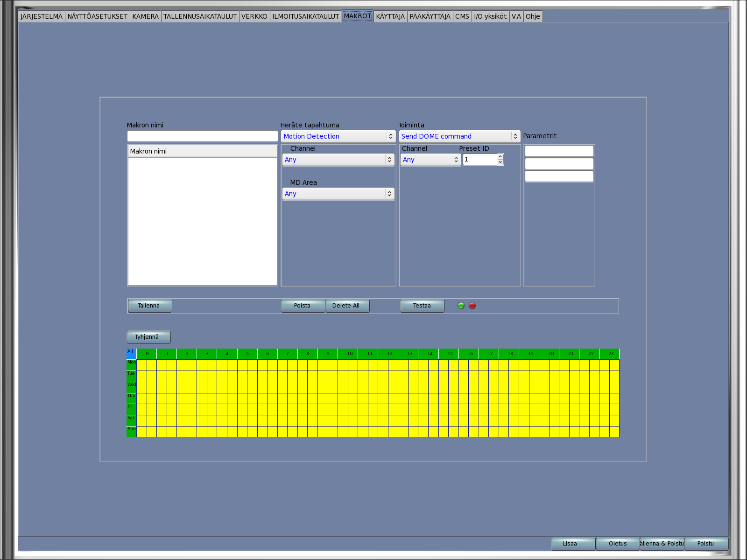Open the JÄRJESTELMÄ tab
This screenshot has height=560, width=747.
coord(42,16)
